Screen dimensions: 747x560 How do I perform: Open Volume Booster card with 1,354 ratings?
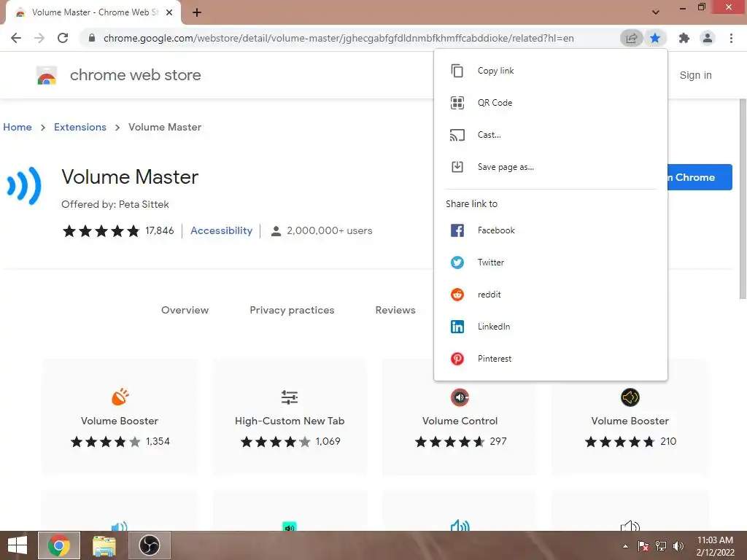(x=120, y=418)
